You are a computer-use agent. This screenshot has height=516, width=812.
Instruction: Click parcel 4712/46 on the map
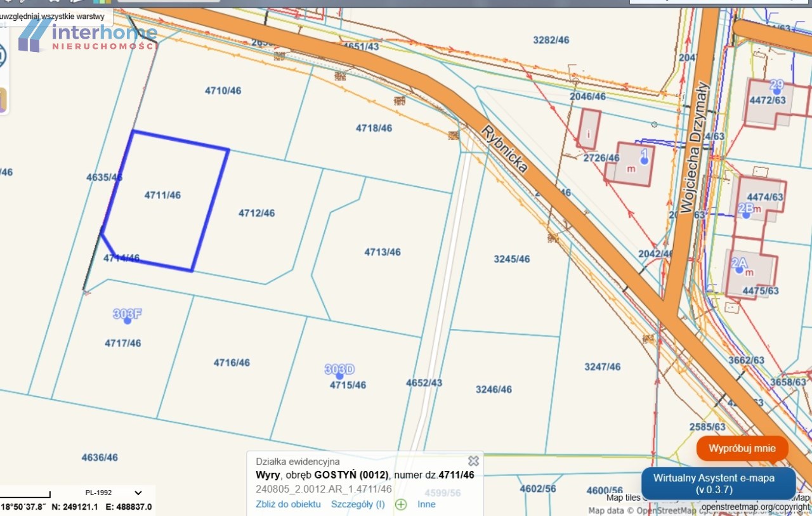coord(256,213)
